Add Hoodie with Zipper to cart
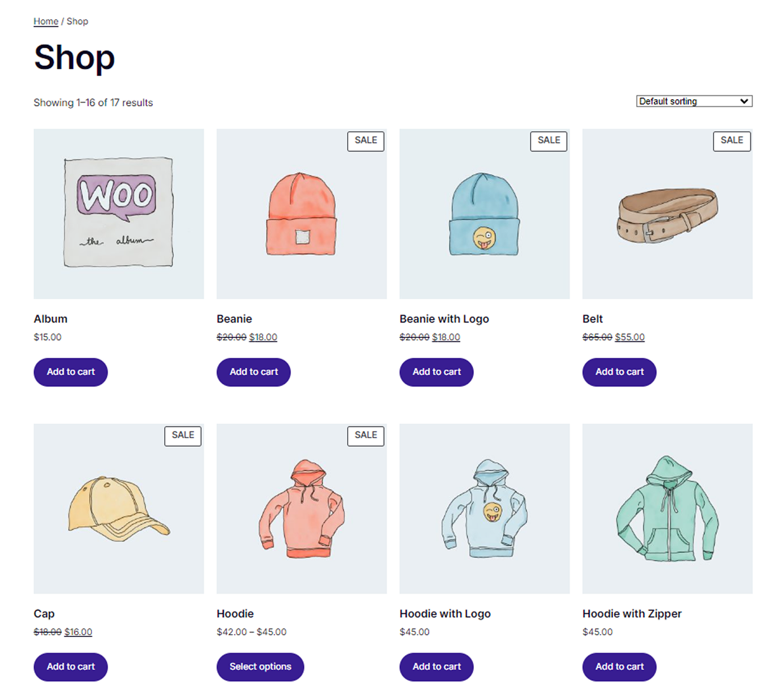This screenshot has width=780, height=700. [619, 667]
